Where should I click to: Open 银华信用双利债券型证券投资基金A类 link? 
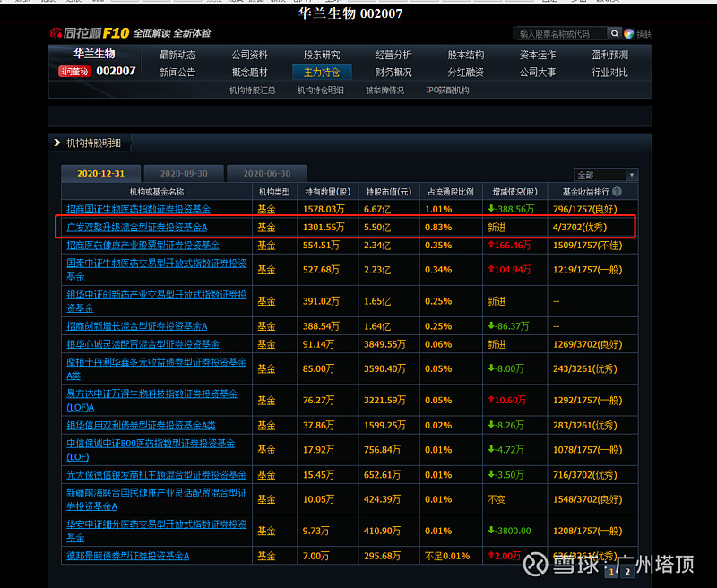[x=141, y=425]
